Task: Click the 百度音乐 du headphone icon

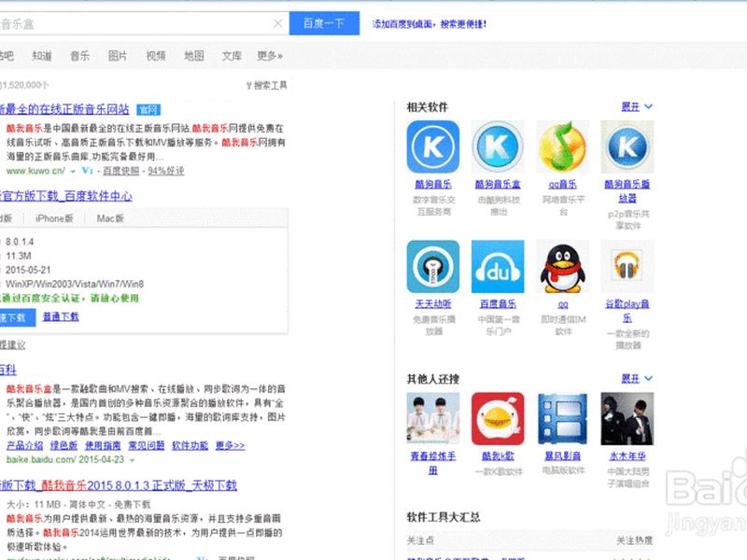Action: [498, 267]
